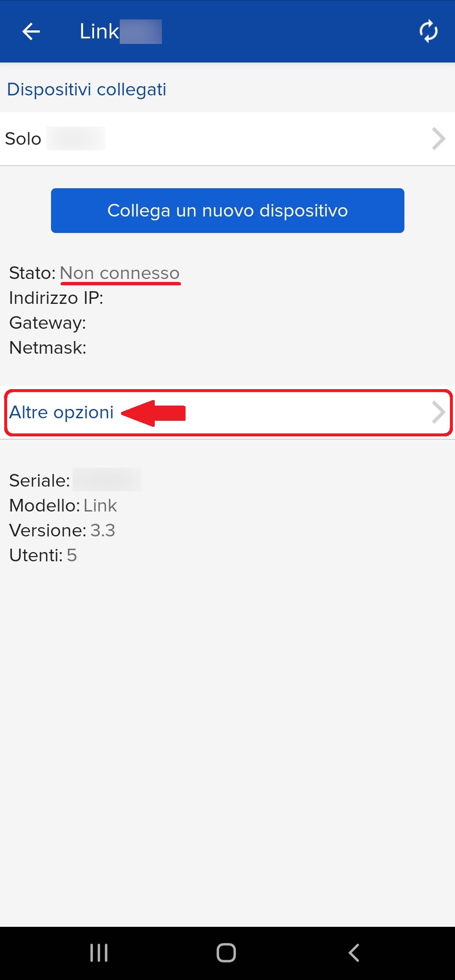
Task: Expand the Solo device row chevron
Action: tap(439, 139)
